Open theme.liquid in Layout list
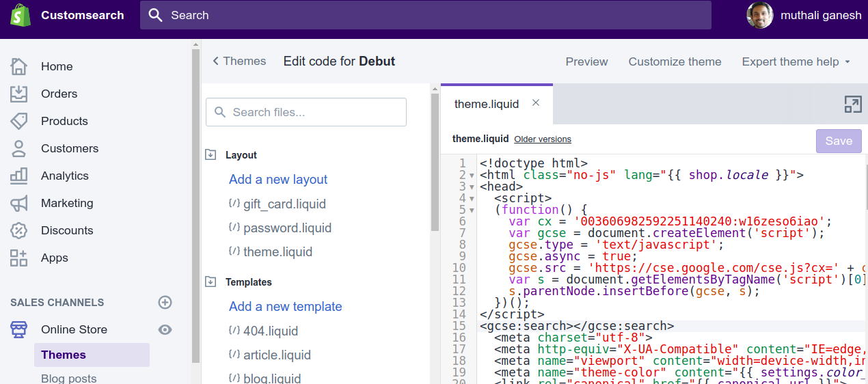Screen dimensions: 868x384 click(x=277, y=251)
